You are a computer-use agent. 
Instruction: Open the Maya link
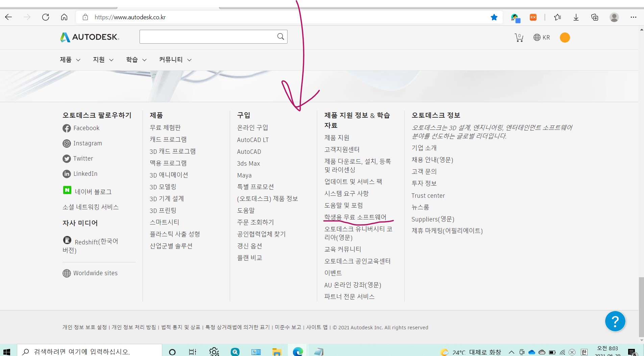pos(244,175)
